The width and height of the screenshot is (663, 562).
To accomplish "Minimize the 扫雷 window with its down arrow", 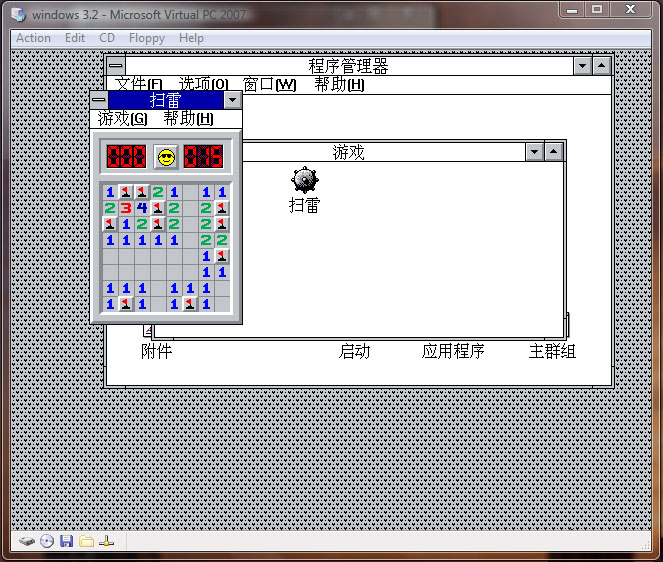I will pyautogui.click(x=233, y=100).
